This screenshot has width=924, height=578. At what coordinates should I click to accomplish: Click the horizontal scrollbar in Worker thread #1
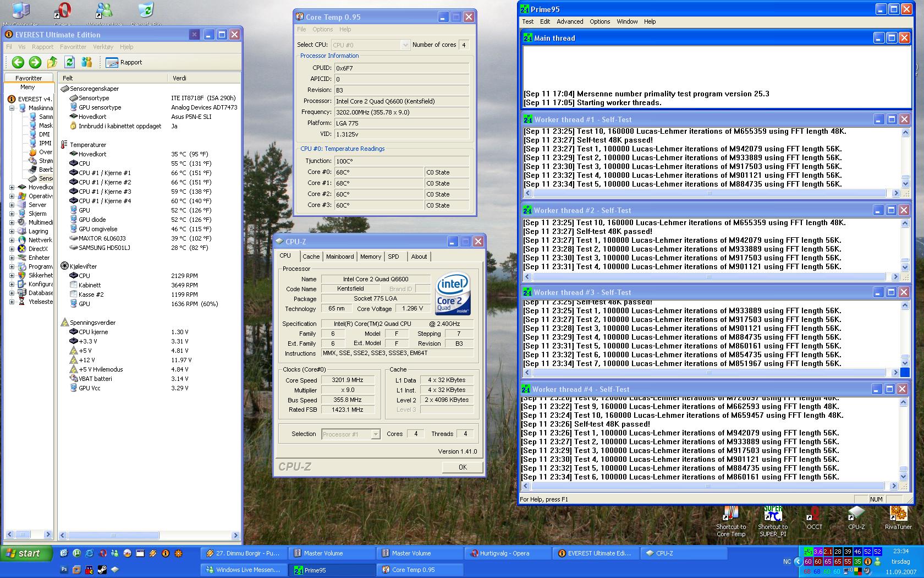(x=710, y=193)
